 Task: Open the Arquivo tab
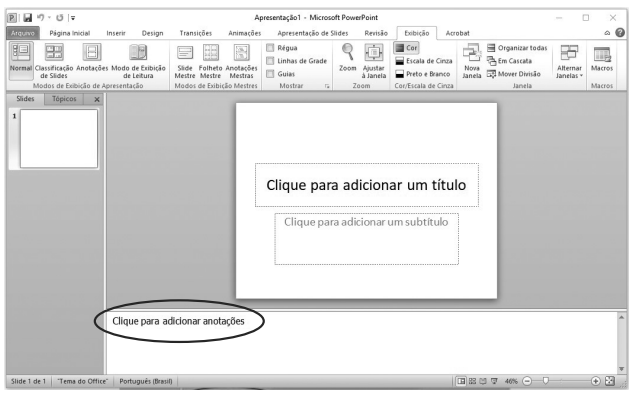[23, 33]
